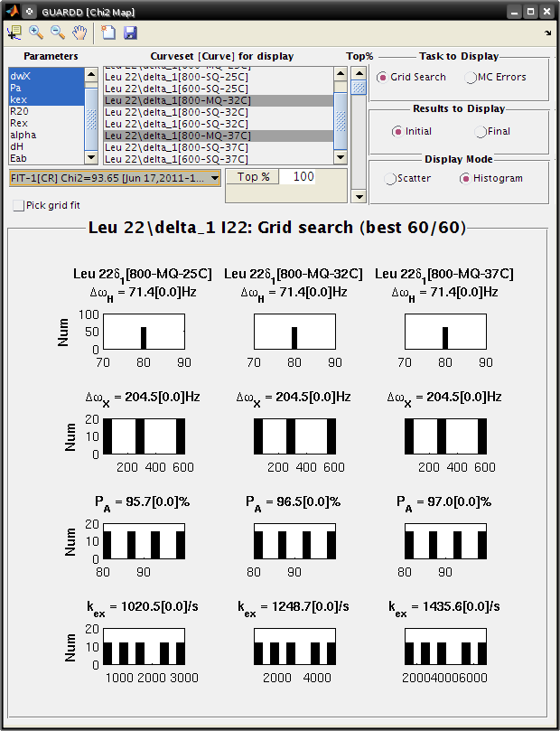The height and width of the screenshot is (731, 560).
Task: Select Leu 22\delta_1[800-SQ-37C] curve
Action: point(219,147)
